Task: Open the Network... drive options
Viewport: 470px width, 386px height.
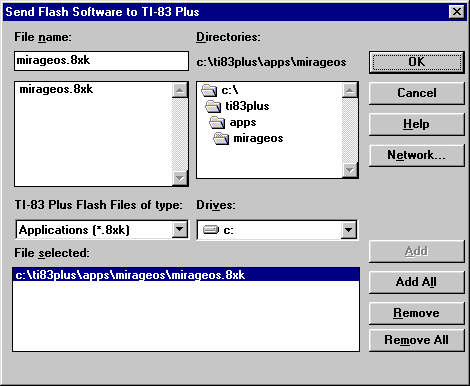Action: click(x=417, y=155)
